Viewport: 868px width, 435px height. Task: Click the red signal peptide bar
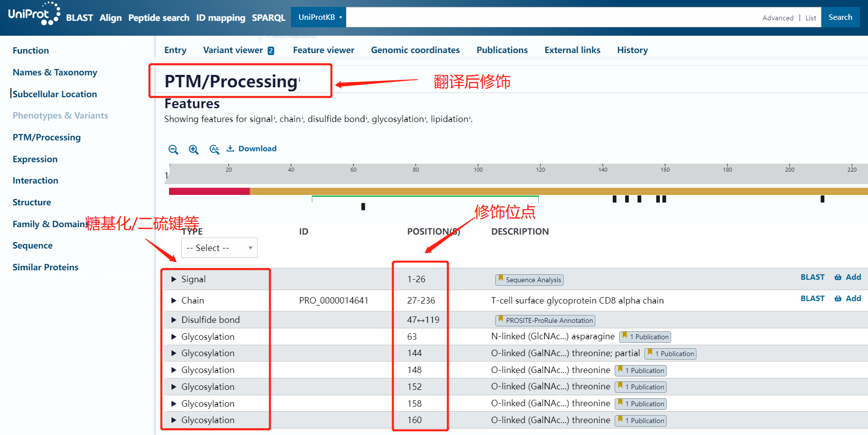(209, 191)
